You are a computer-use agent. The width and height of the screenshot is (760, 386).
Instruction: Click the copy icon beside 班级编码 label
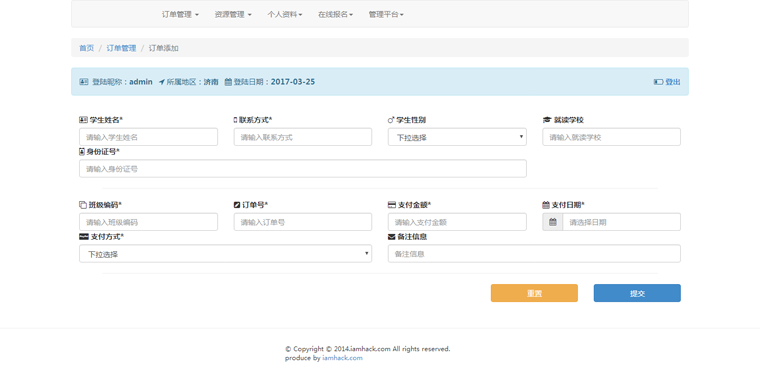click(83, 205)
